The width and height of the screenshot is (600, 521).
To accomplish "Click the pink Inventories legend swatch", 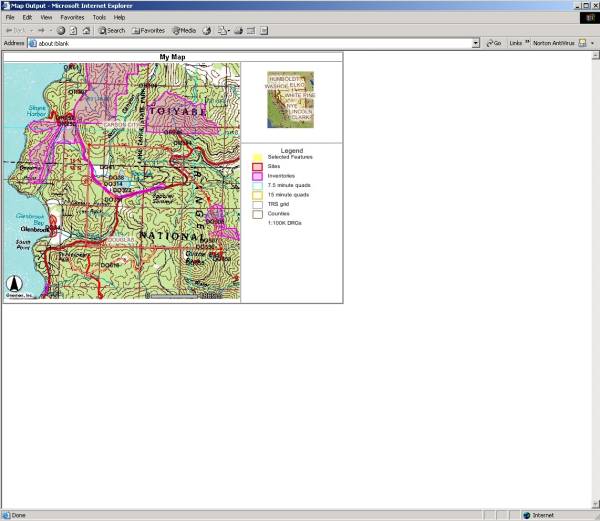I will (257, 176).
